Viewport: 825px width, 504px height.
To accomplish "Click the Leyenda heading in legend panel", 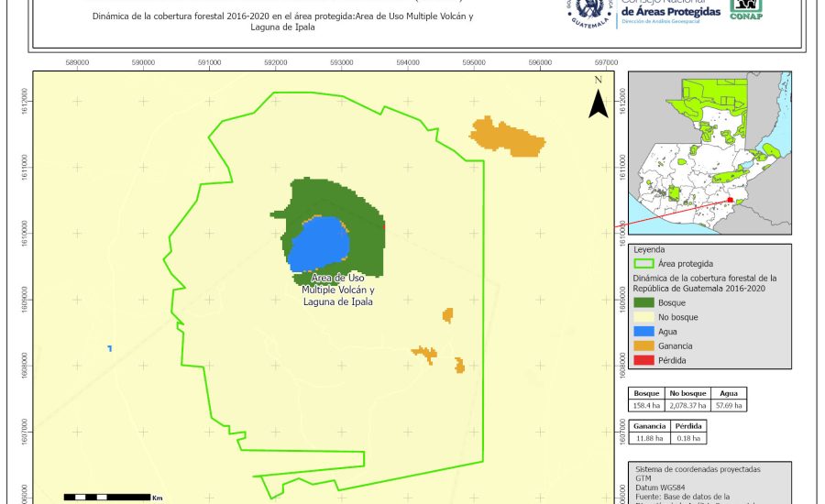I will [x=649, y=248].
